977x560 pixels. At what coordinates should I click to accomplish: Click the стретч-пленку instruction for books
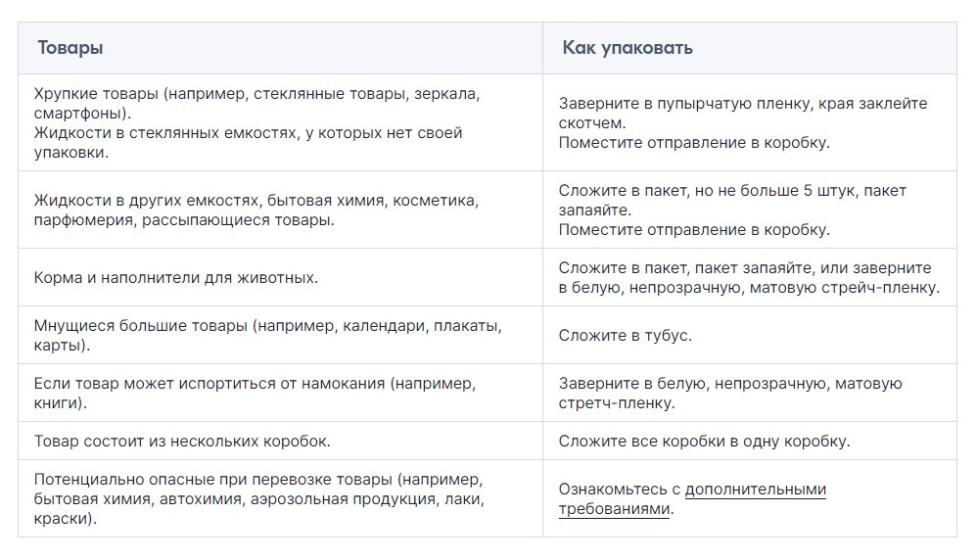tap(750, 393)
